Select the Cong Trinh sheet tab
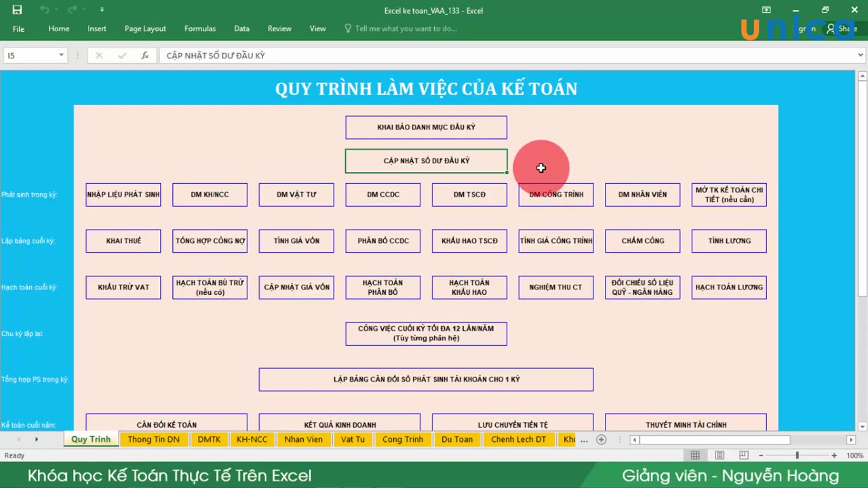 click(403, 439)
